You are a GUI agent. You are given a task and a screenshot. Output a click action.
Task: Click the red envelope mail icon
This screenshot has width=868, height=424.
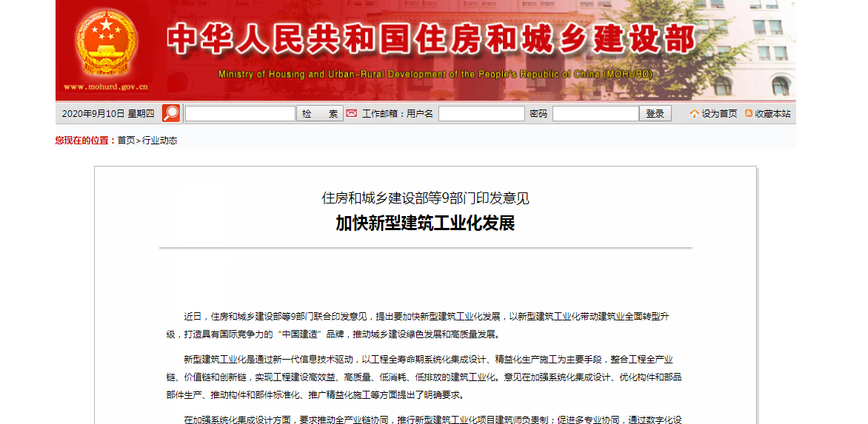pos(352,114)
